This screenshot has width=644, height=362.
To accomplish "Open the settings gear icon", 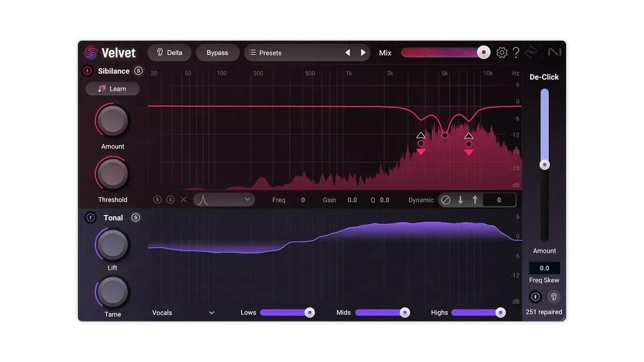I will [x=502, y=53].
